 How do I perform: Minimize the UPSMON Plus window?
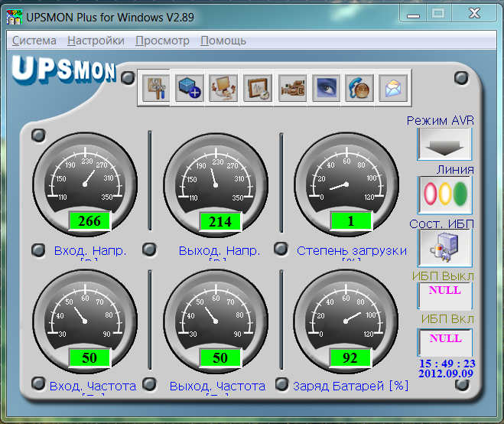pyautogui.click(x=413, y=14)
